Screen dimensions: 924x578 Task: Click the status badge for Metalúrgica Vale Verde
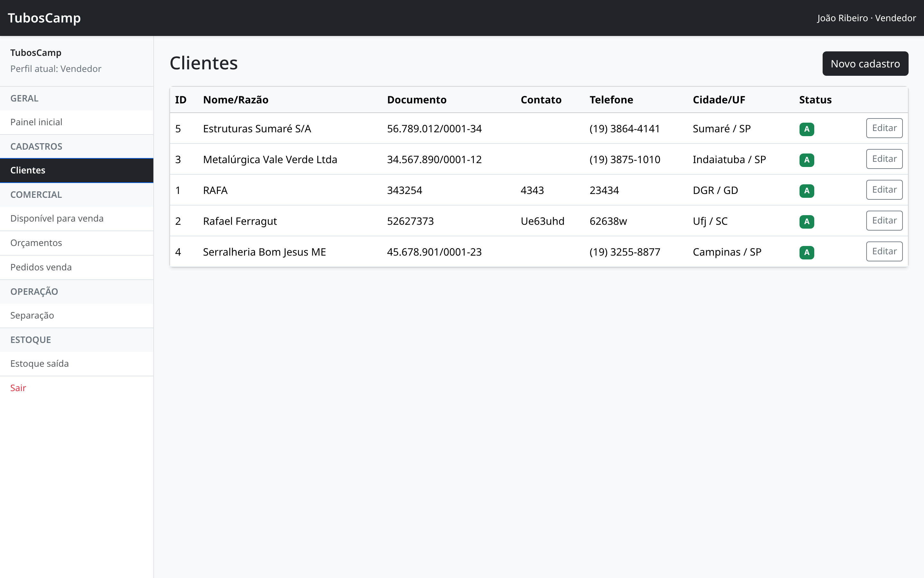click(806, 160)
